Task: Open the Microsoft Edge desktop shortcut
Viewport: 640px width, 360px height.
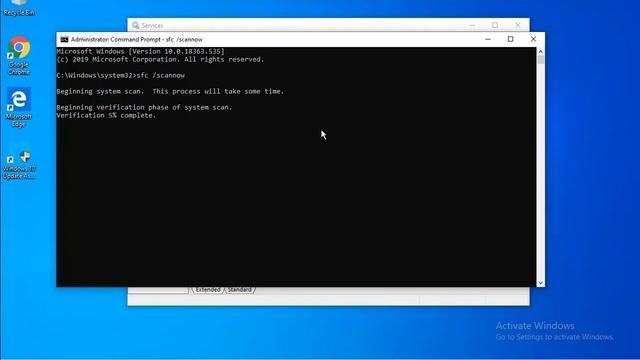Action: click(x=19, y=107)
